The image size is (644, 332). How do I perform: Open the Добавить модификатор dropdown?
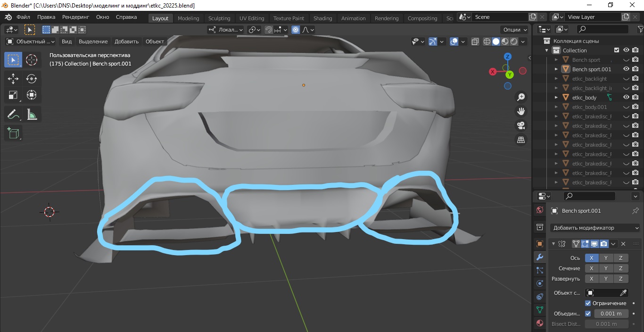pyautogui.click(x=596, y=228)
